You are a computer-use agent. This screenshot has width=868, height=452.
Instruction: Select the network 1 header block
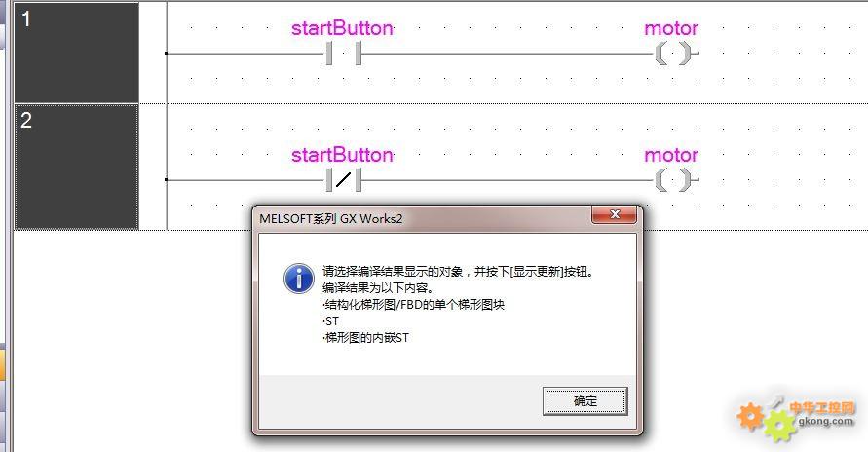[76, 53]
